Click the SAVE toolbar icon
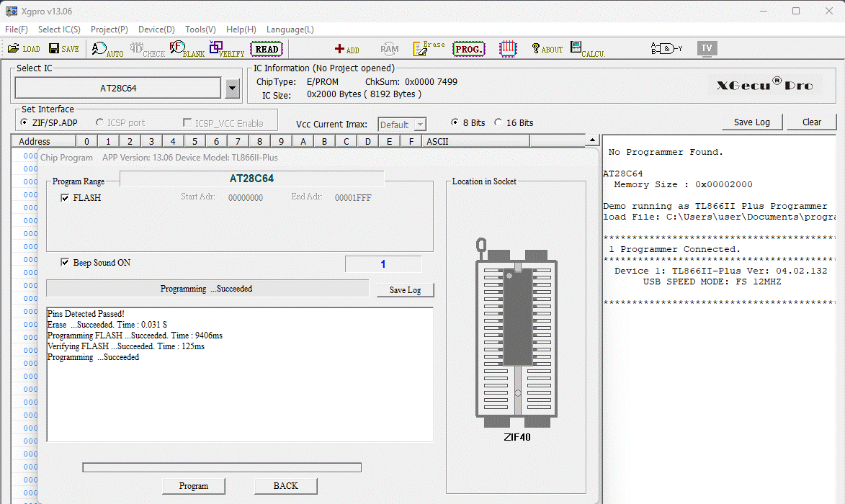The height and width of the screenshot is (504, 845). point(63,49)
